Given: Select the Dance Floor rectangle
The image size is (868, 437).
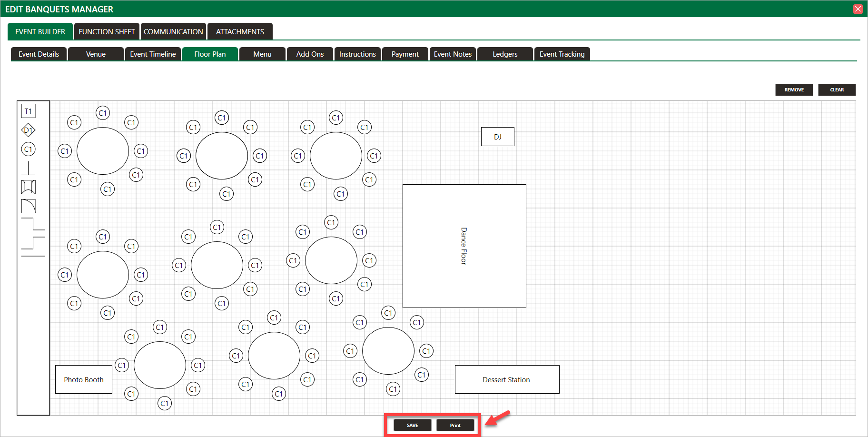Looking at the screenshot, I should click(464, 246).
